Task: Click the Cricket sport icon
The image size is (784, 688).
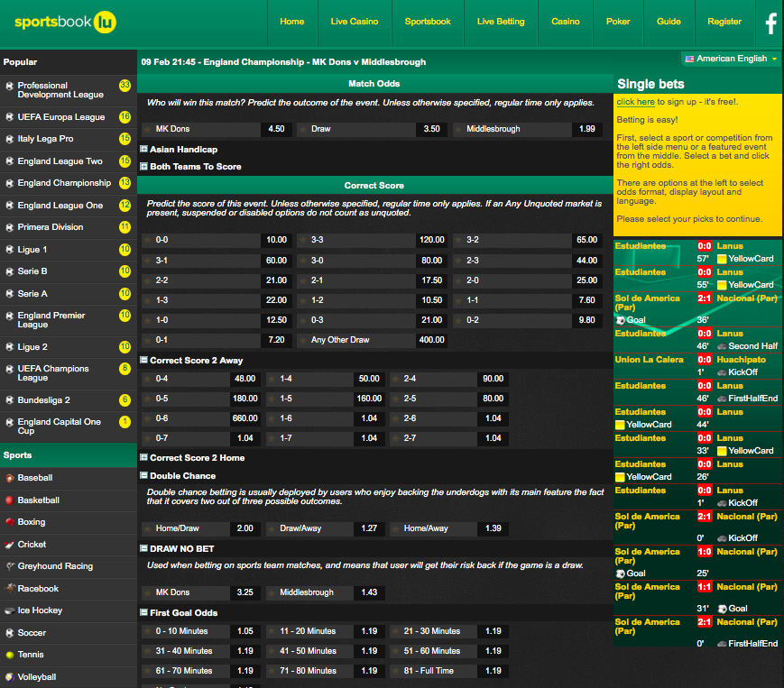Action: (x=10, y=545)
